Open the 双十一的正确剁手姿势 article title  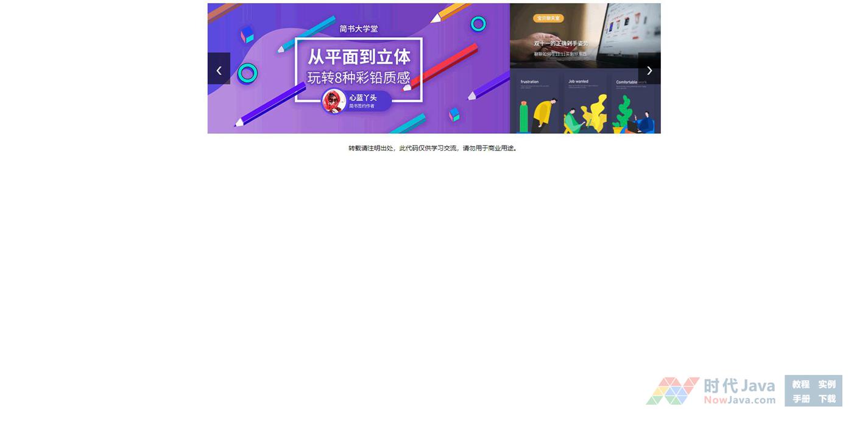point(561,43)
